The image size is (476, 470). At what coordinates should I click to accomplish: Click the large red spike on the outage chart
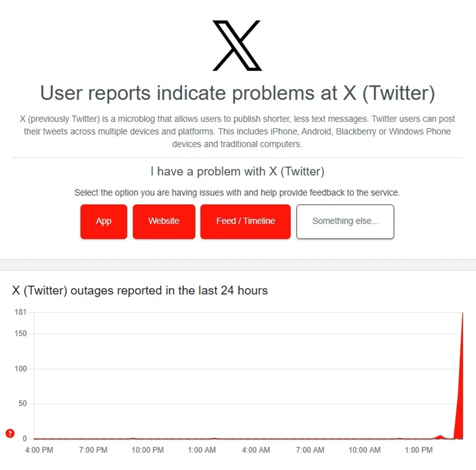pos(461,392)
